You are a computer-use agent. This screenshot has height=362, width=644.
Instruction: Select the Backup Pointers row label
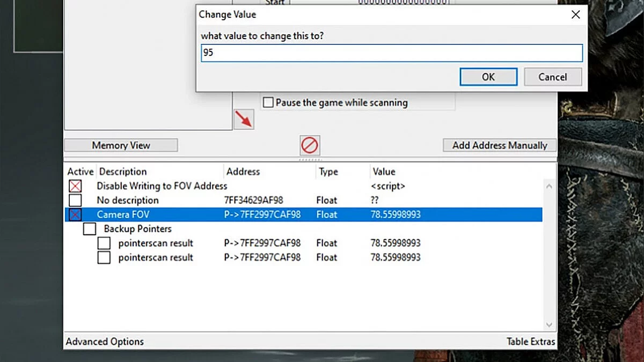[138, 229]
